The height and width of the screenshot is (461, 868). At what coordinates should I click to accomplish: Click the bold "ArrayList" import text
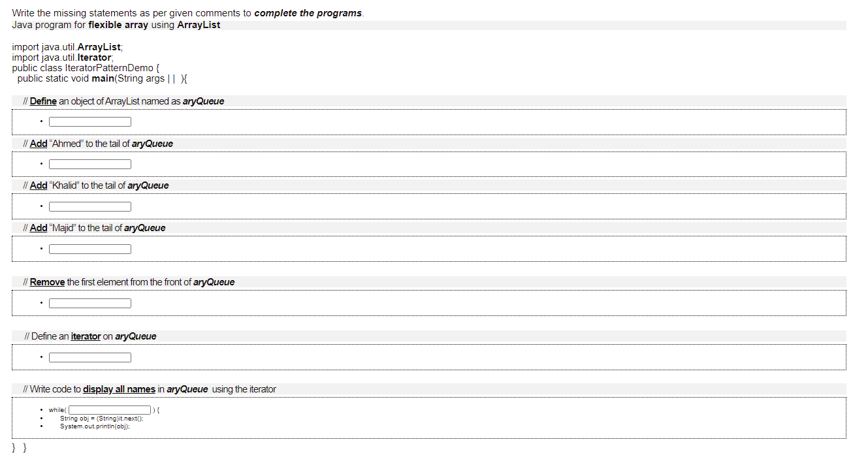(x=99, y=46)
